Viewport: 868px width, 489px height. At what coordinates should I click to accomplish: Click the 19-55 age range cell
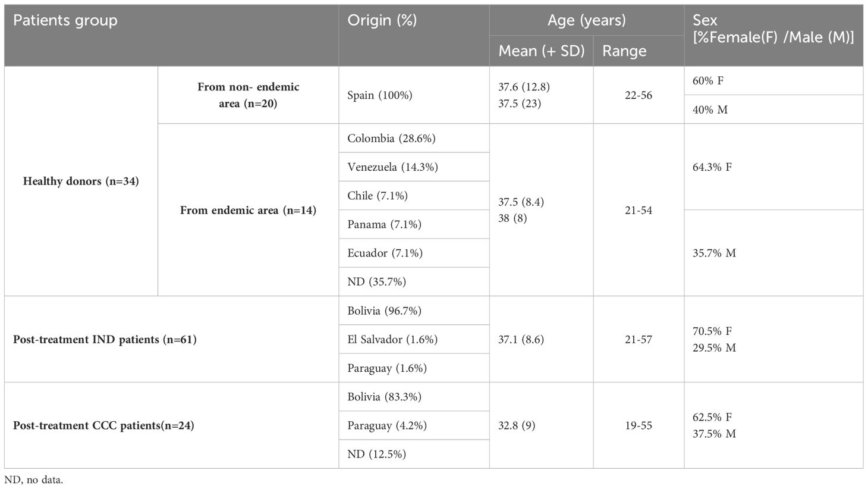[639, 425]
